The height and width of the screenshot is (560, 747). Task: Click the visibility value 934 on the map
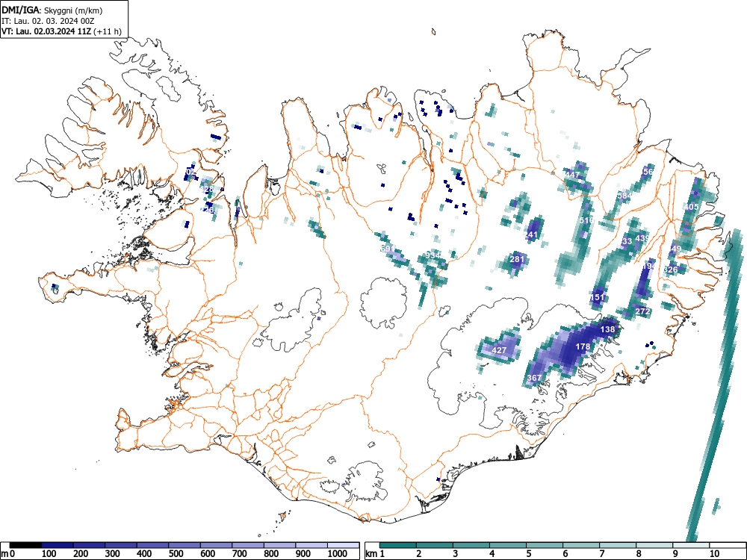[x=433, y=255]
